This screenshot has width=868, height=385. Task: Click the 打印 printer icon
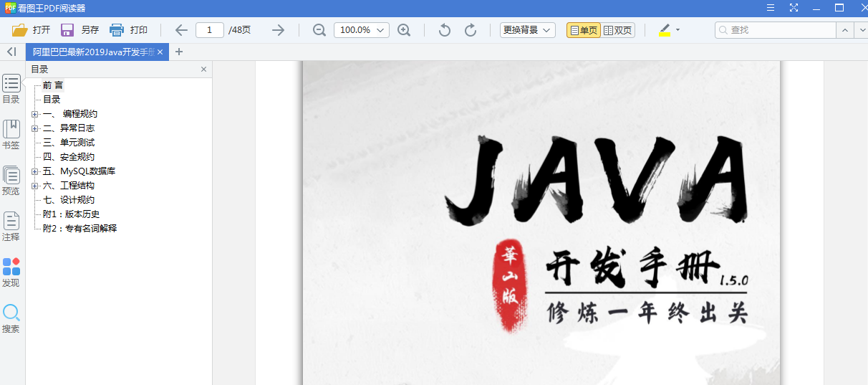pos(117,30)
